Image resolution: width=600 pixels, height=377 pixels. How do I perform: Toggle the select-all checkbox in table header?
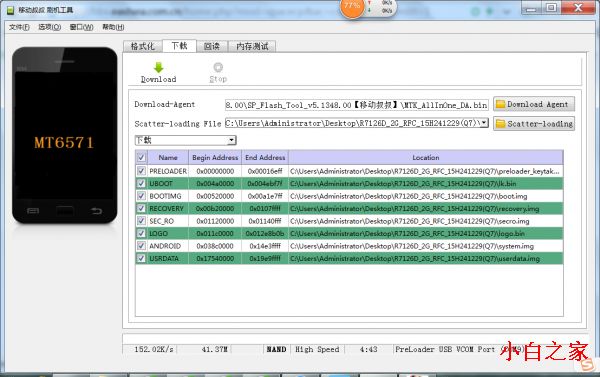point(141,157)
